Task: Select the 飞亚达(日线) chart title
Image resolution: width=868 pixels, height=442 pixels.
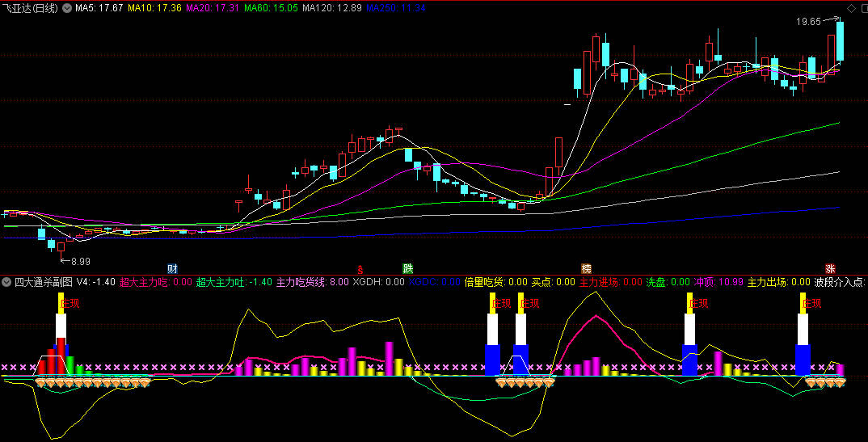Action: tap(30, 8)
